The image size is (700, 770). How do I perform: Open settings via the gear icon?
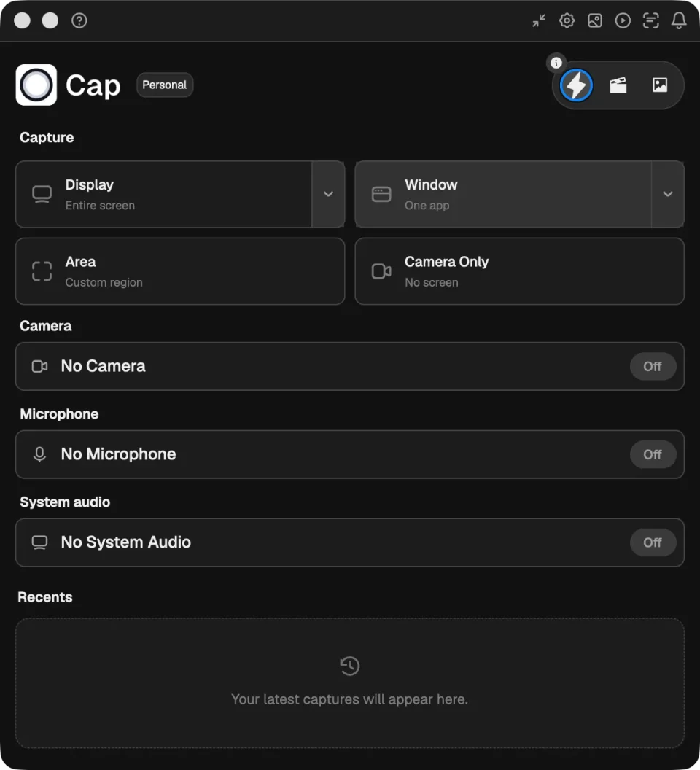click(x=567, y=20)
